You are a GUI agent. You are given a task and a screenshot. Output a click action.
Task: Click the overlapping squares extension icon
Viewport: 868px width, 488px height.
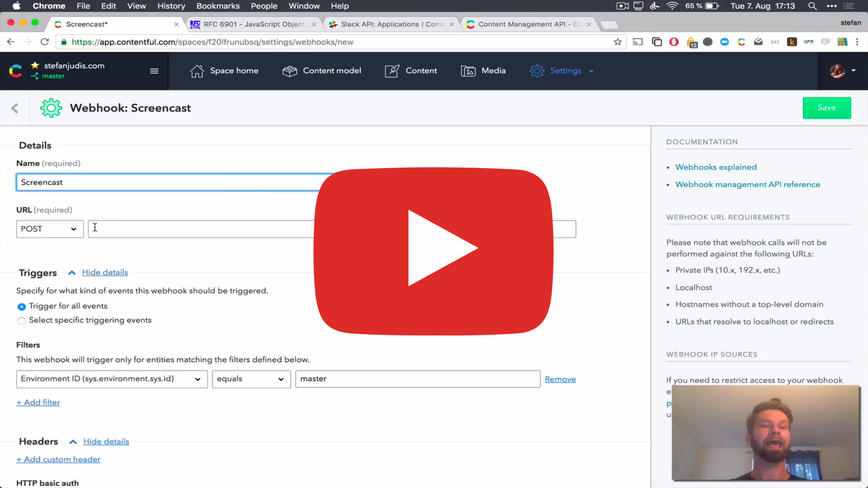[x=657, y=42]
